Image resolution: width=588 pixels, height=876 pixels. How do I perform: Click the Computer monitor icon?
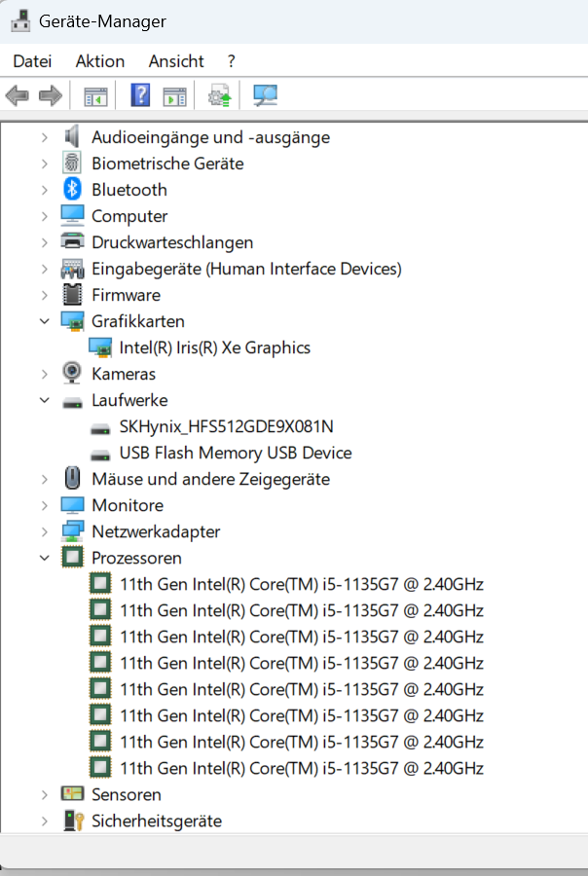[x=72, y=216]
